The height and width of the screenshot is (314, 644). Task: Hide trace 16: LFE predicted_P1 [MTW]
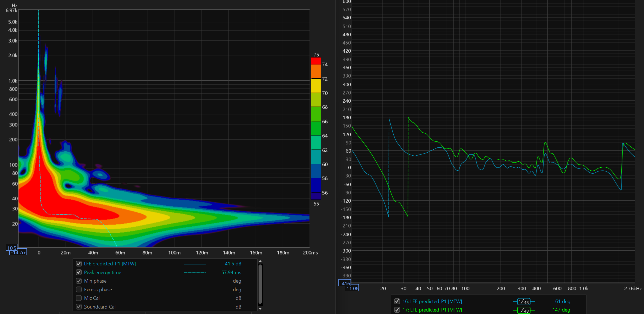click(x=397, y=301)
